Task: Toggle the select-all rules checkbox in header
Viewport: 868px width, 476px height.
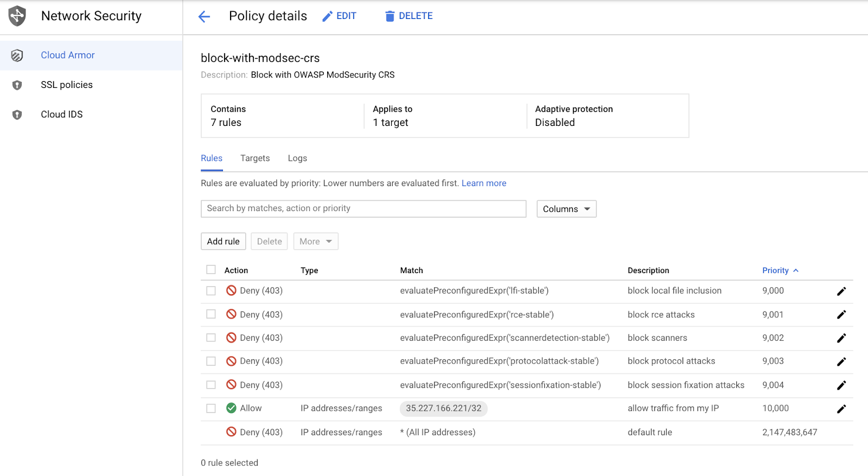Action: [211, 270]
